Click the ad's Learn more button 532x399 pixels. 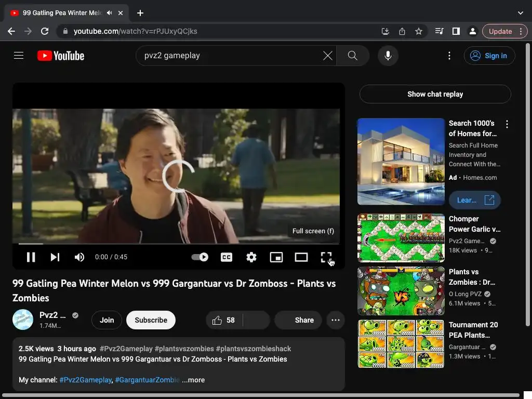tap(475, 200)
